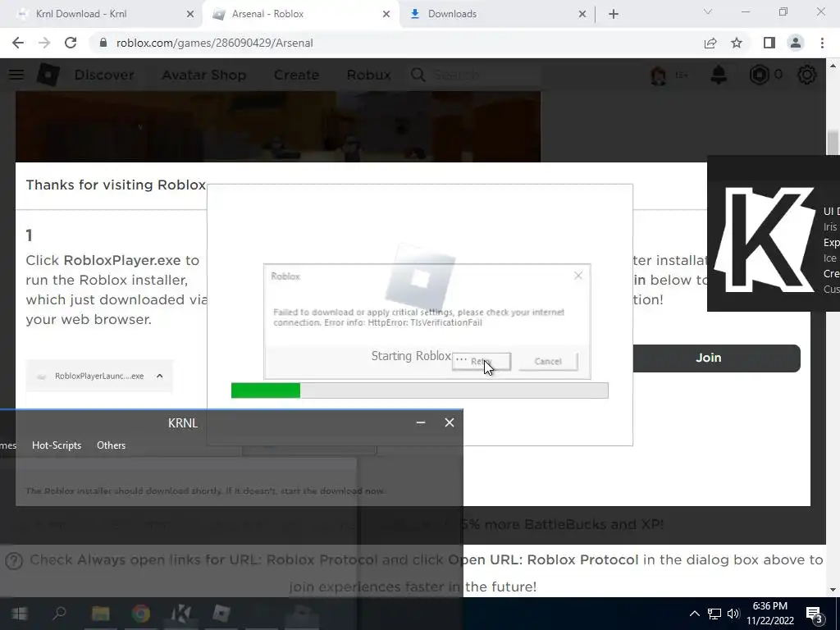Open the Windows Start menu

coord(20,614)
